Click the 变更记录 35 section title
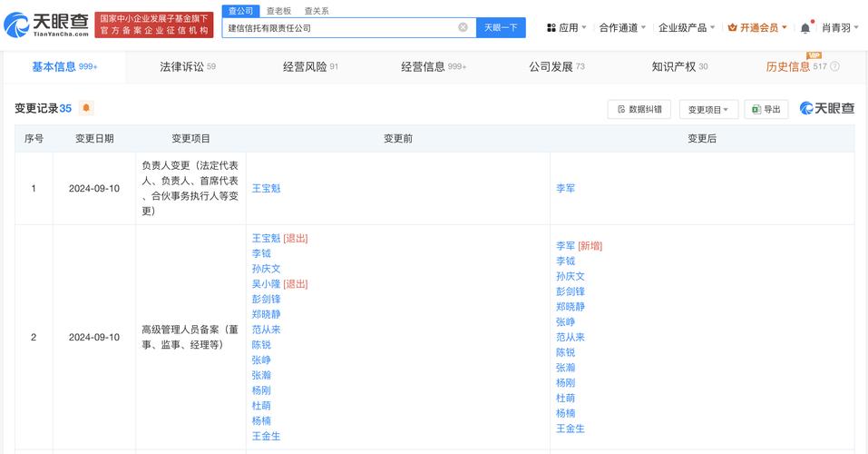 tap(44, 108)
